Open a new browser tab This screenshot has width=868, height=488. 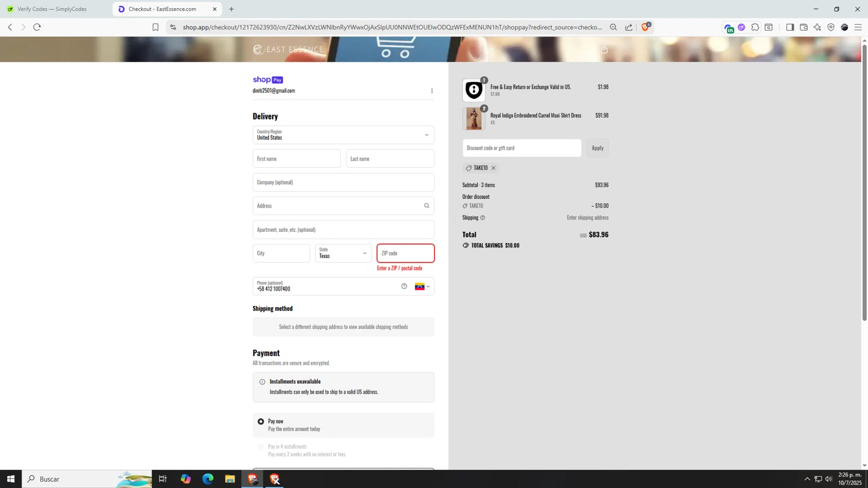pyautogui.click(x=231, y=9)
